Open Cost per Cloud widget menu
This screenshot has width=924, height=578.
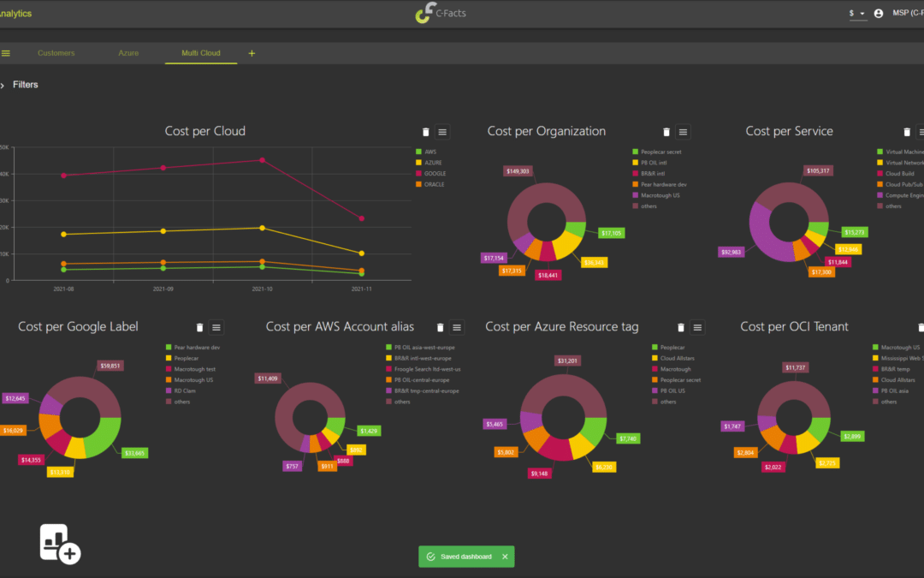pos(442,132)
